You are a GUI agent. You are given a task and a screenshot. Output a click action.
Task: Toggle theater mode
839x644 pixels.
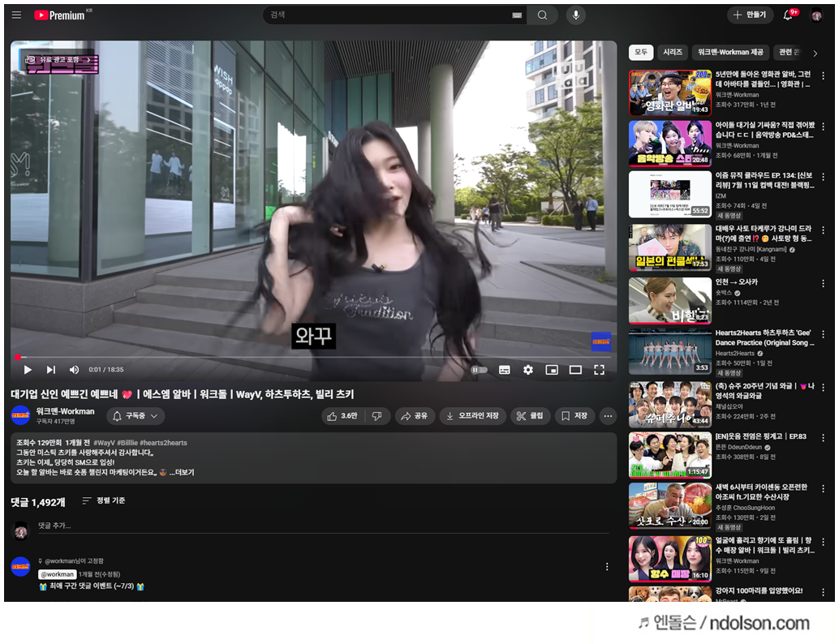coord(575,370)
